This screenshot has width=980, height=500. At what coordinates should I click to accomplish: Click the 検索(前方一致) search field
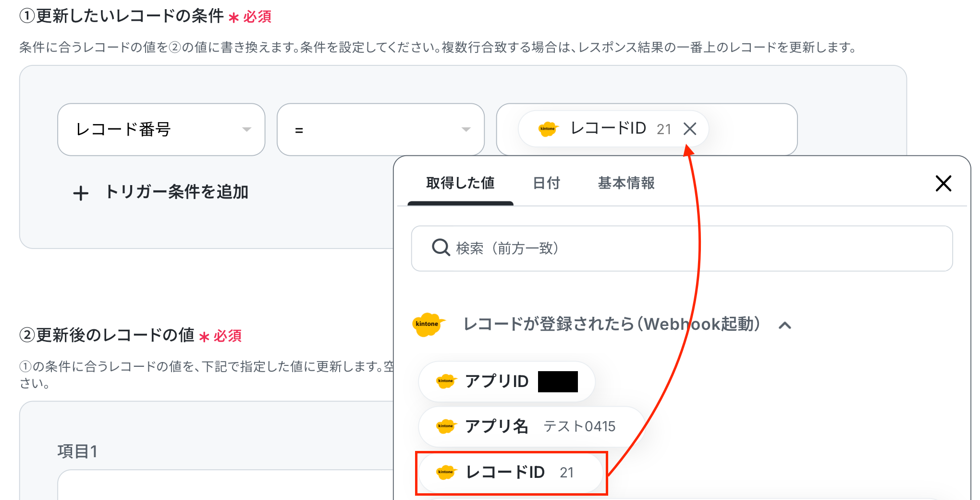click(682, 249)
